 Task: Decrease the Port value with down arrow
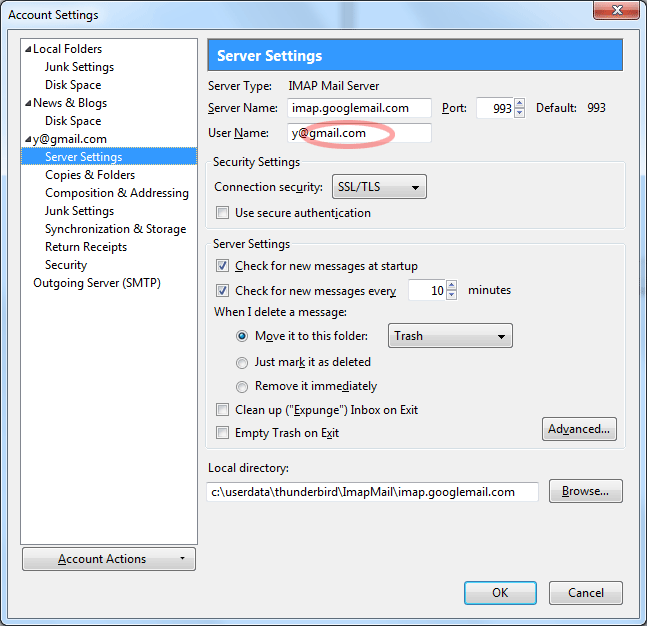[519, 113]
